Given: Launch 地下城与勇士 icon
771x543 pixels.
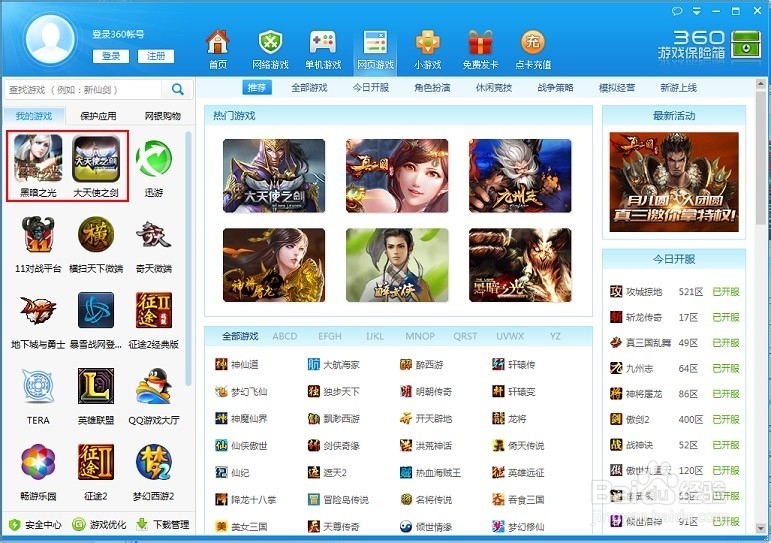Looking at the screenshot, I should pyautogui.click(x=38, y=310).
